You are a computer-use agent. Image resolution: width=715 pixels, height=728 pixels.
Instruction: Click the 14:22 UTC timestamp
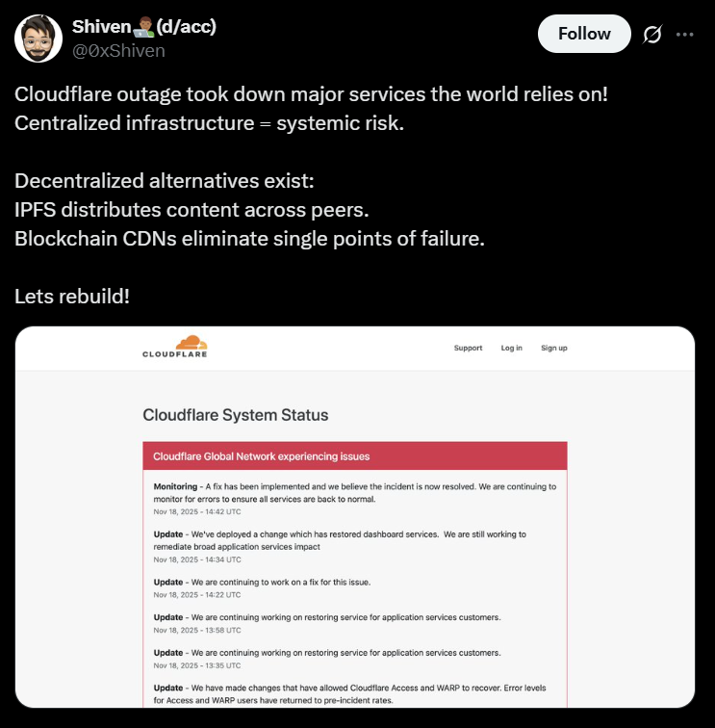click(197, 596)
